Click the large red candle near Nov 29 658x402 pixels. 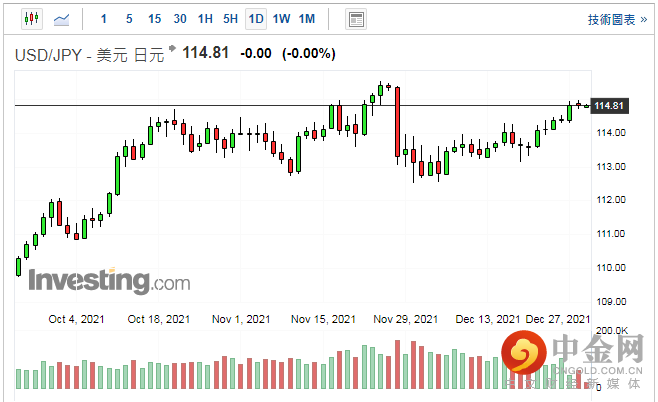click(x=397, y=122)
